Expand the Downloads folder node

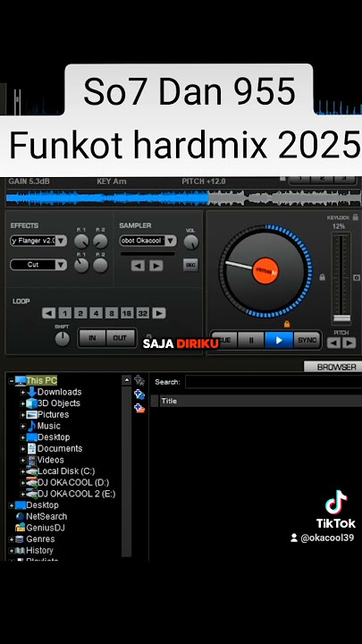(x=23, y=393)
